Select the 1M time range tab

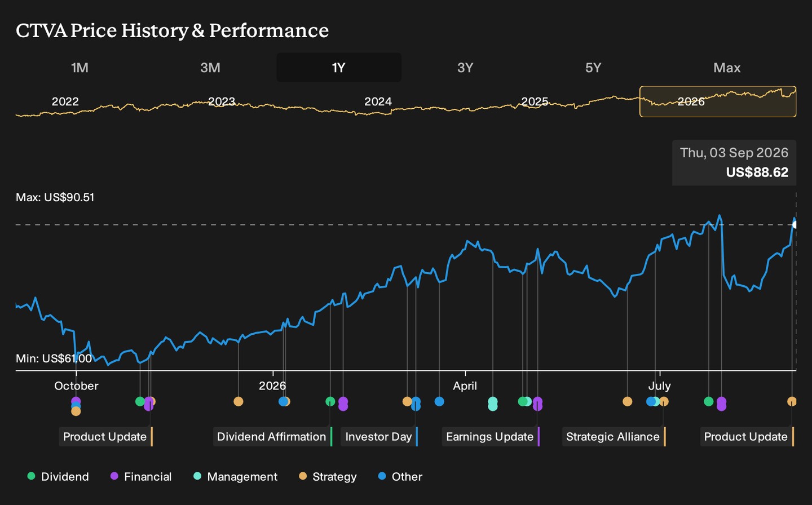(80, 68)
